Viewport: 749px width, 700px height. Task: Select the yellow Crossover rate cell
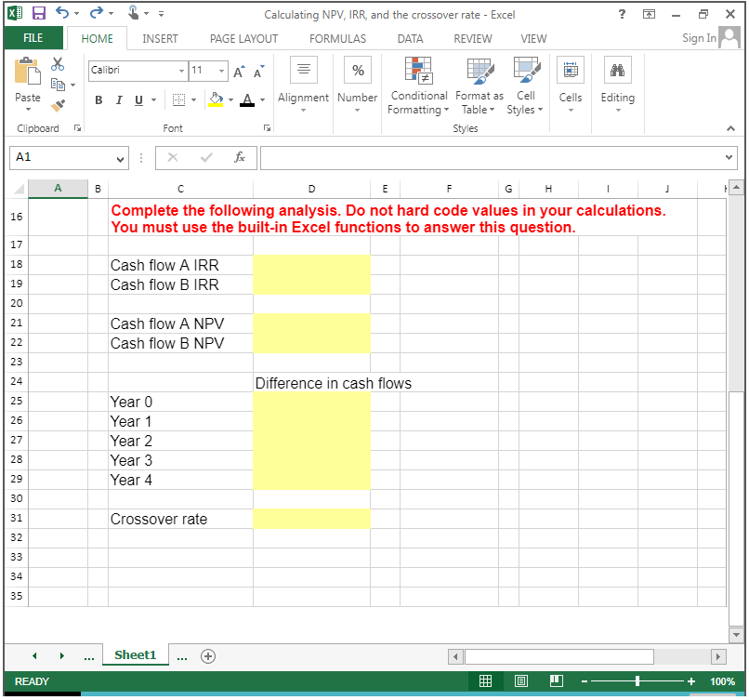pos(311,519)
